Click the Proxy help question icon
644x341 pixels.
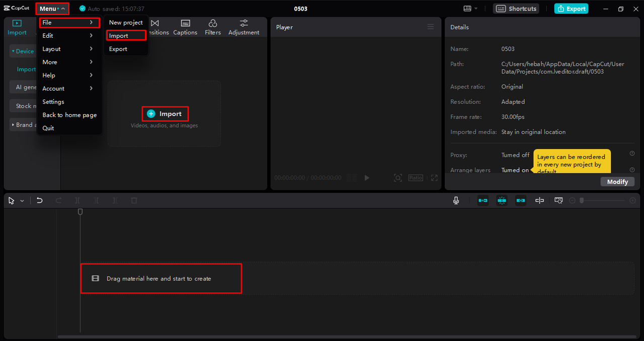[x=632, y=153]
